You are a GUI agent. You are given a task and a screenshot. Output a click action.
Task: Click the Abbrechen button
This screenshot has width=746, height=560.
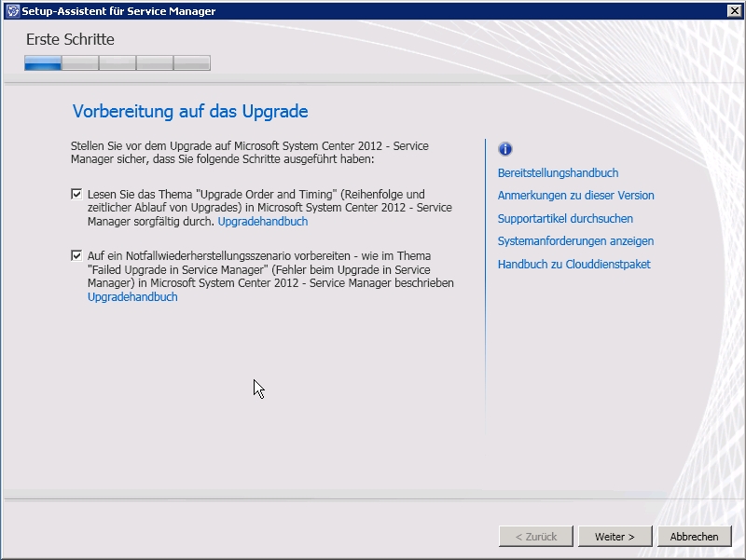tap(694, 537)
